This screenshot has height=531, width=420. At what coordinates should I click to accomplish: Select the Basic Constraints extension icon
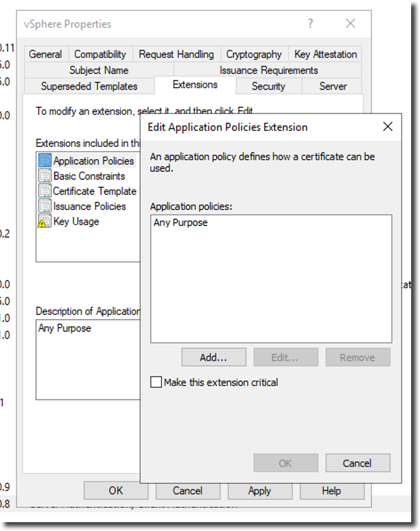44,176
